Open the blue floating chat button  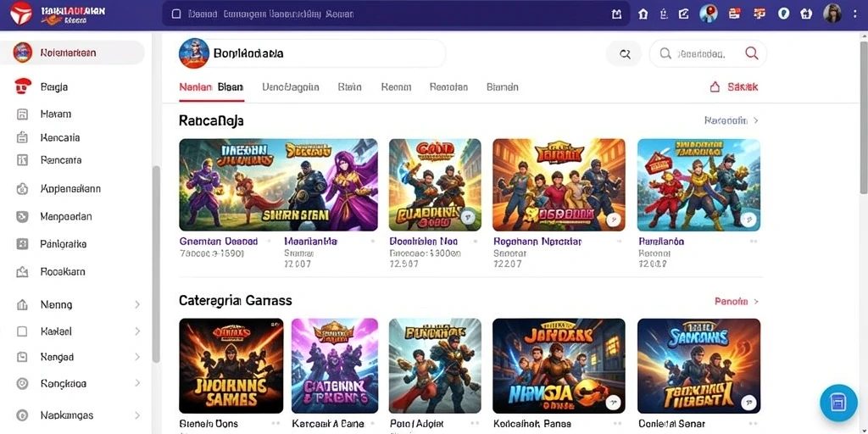point(838,403)
